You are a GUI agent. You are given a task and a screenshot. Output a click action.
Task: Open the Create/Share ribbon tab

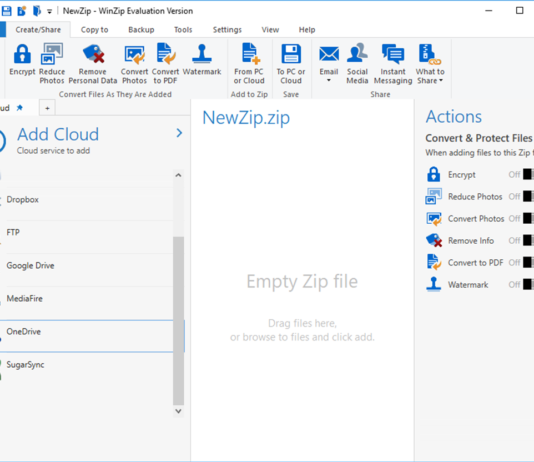click(38, 30)
